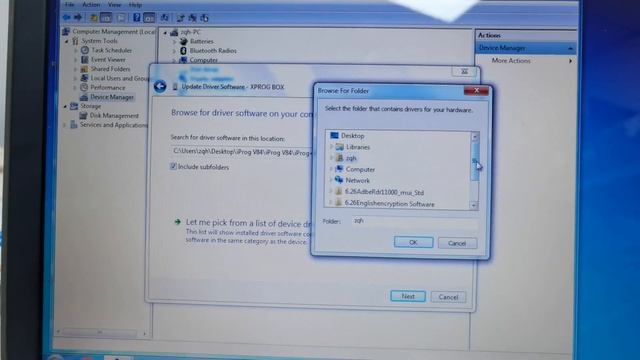
Task: Click the Batteries device category icon
Action: pos(183,41)
